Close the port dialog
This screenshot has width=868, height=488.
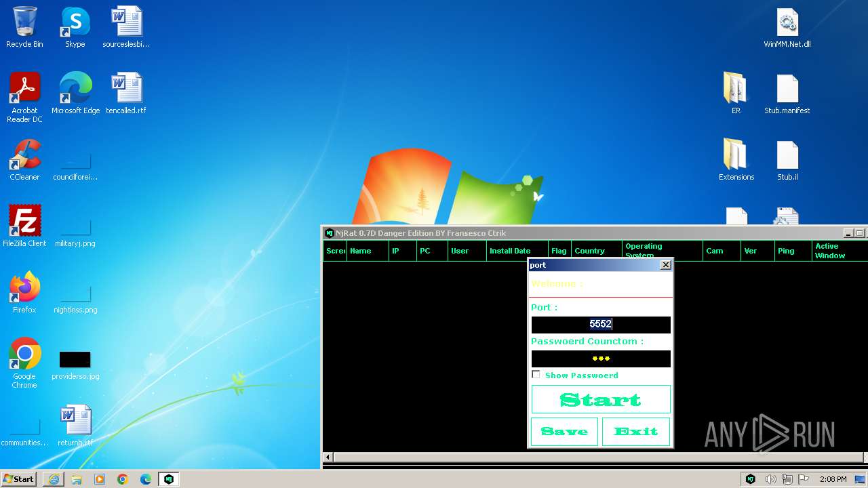[665, 265]
